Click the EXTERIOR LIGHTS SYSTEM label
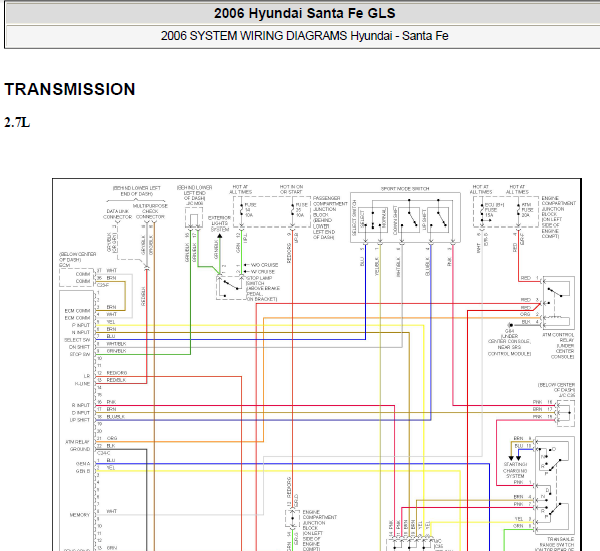This screenshot has height=551, width=600. [220, 223]
